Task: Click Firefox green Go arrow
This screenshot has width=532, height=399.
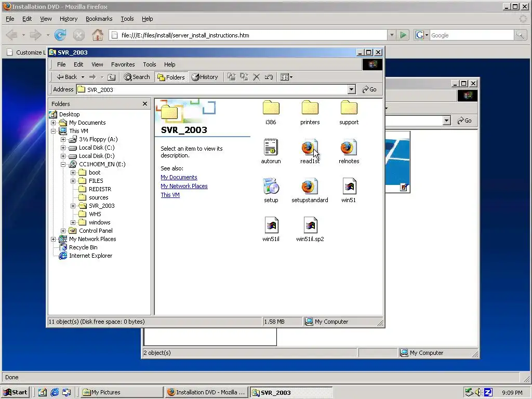Action: pyautogui.click(x=403, y=35)
